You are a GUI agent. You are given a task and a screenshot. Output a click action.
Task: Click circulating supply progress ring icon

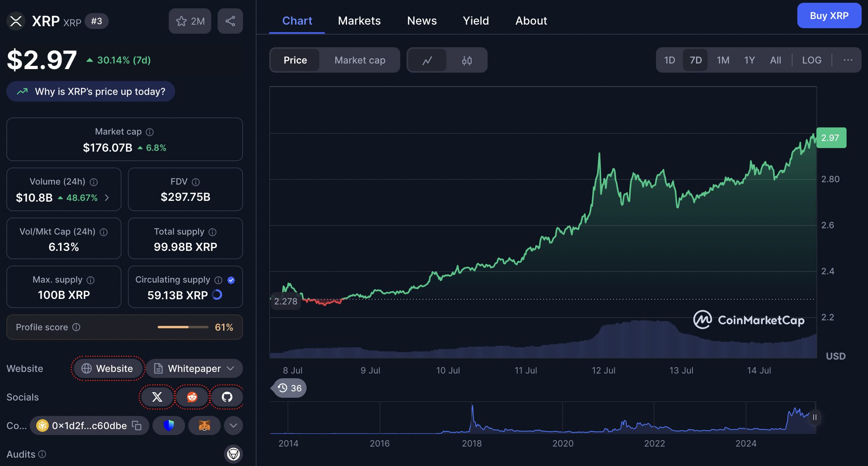217,295
